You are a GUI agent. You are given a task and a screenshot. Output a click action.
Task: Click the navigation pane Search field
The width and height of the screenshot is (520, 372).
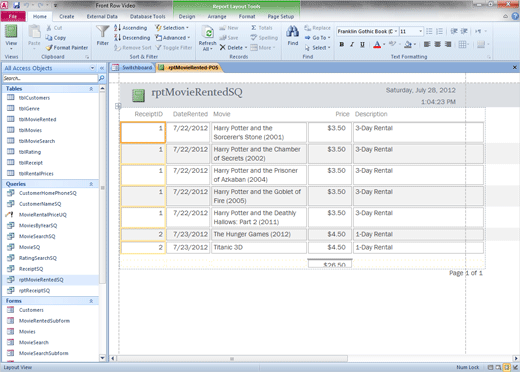(50, 78)
